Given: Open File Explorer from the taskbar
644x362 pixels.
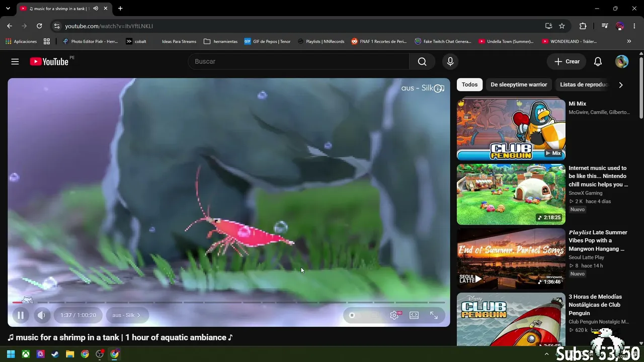Looking at the screenshot, I should [70, 354].
